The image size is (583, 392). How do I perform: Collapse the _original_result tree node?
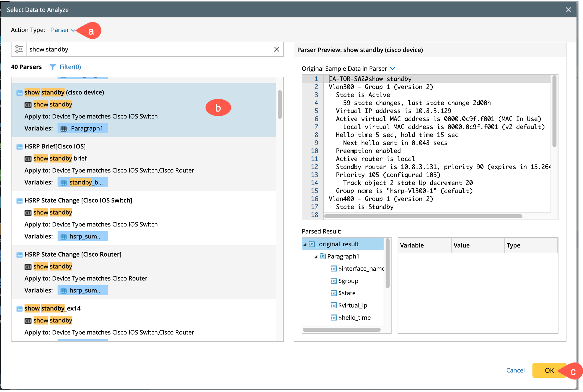pos(305,244)
